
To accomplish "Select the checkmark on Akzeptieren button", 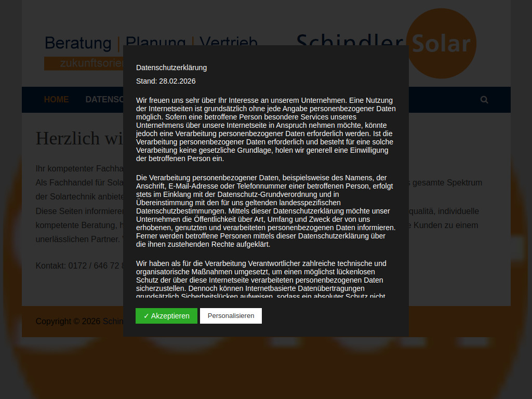I will pyautogui.click(x=145, y=315).
